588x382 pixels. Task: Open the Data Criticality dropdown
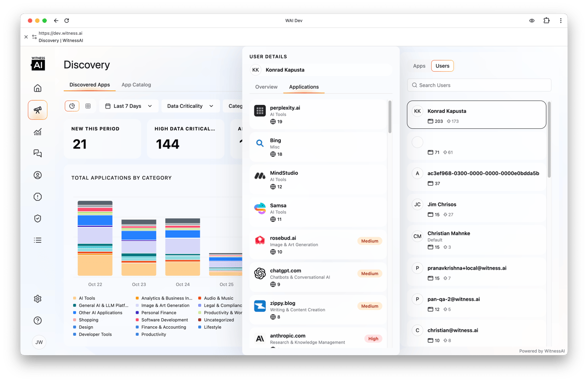(x=190, y=106)
